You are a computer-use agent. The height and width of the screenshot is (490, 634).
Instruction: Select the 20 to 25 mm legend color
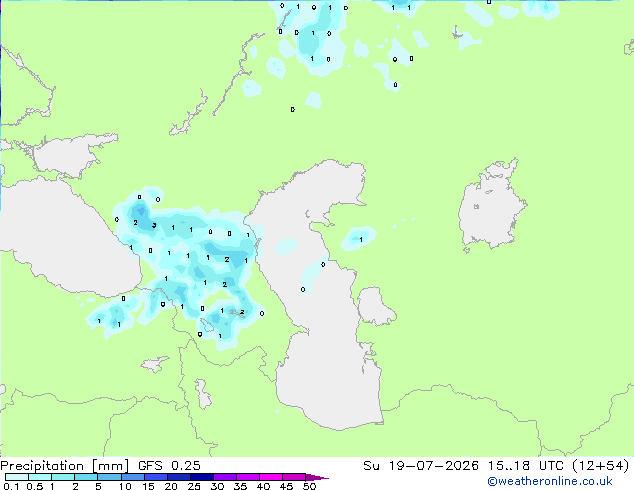[x=179, y=477]
